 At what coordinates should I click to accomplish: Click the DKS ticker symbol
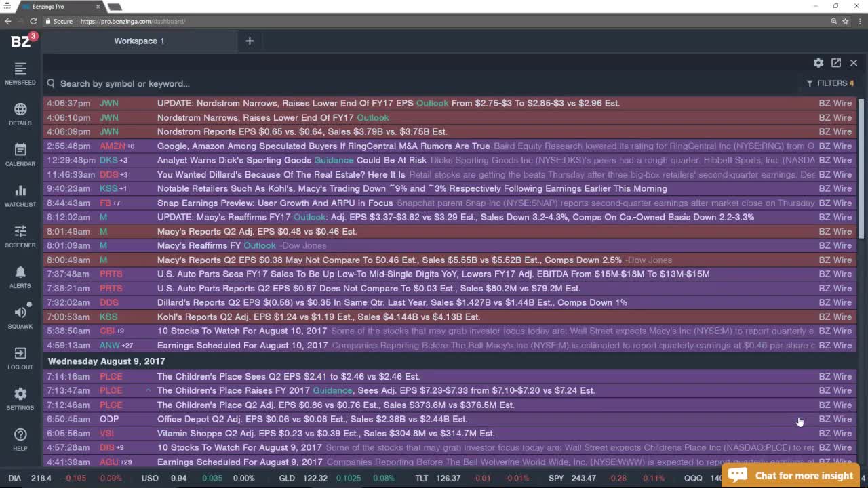108,160
